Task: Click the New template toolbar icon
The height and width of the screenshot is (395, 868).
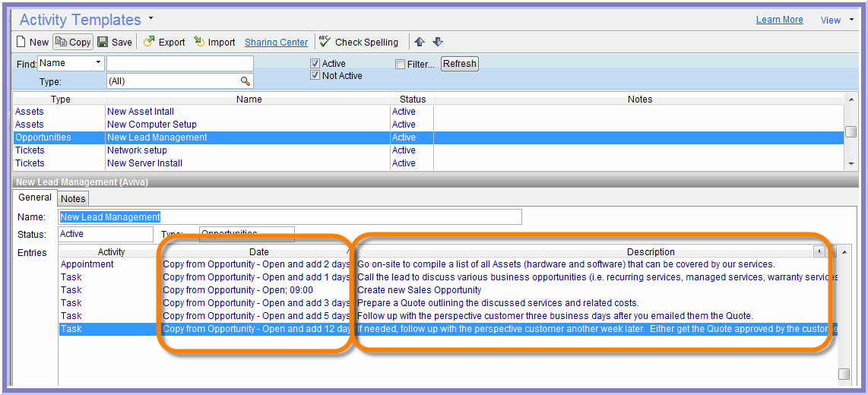Action: (22, 43)
